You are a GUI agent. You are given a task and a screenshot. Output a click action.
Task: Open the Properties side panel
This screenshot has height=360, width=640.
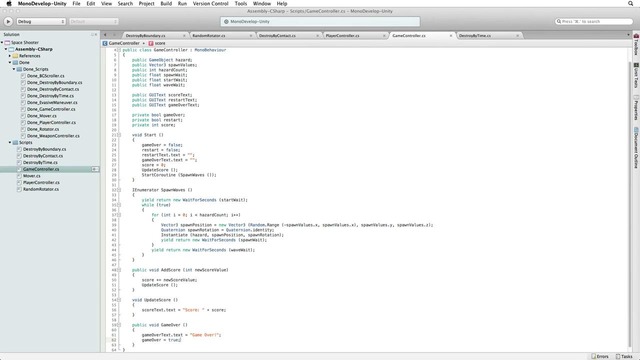click(x=636, y=108)
